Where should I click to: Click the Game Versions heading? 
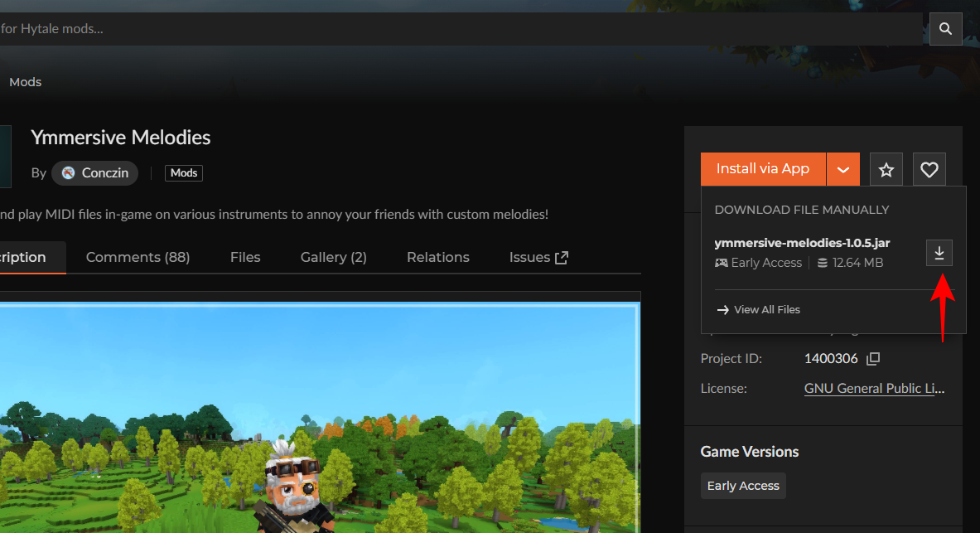[x=750, y=452]
